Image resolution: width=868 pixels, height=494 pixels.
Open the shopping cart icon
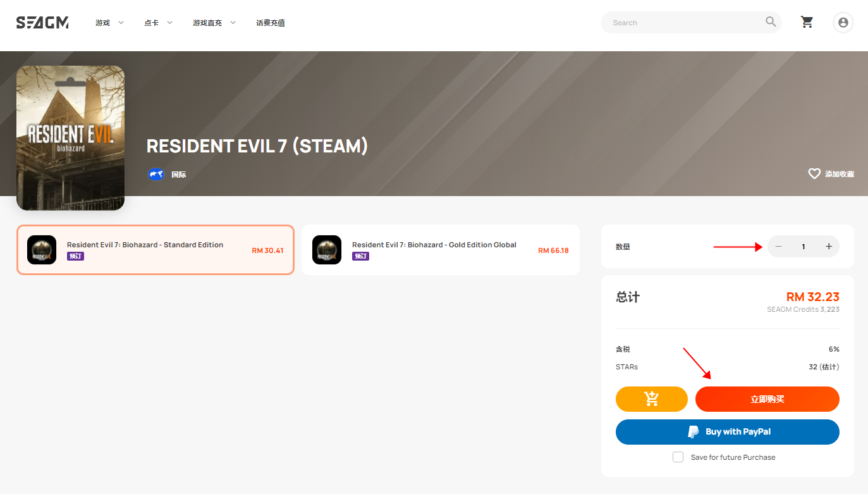[807, 22]
